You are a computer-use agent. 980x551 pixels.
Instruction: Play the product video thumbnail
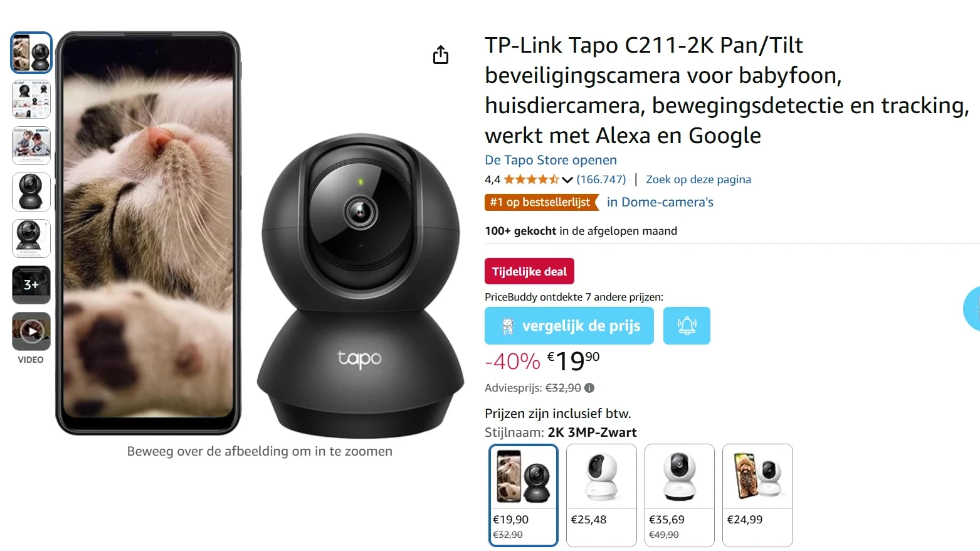coord(31,331)
